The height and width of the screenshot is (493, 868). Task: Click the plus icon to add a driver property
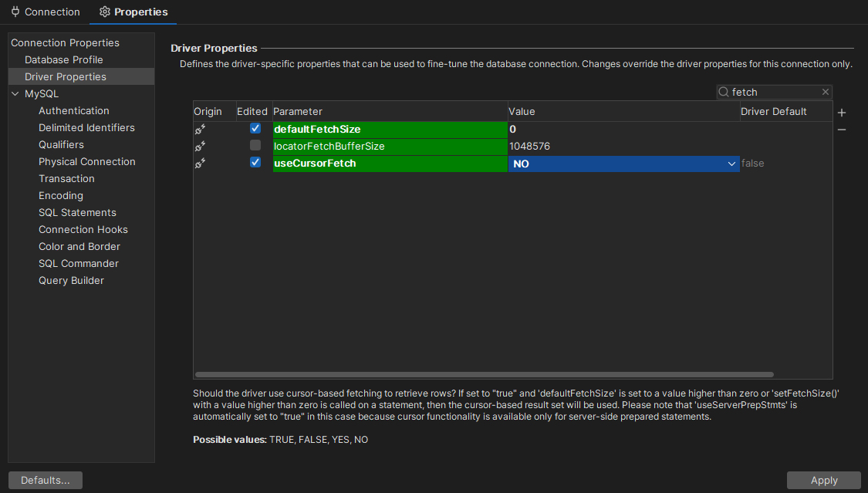point(842,113)
